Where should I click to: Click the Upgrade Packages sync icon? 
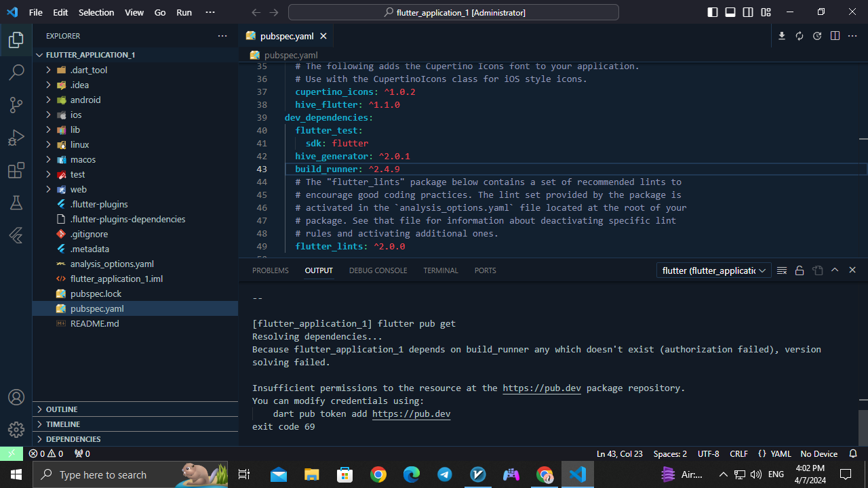tap(800, 36)
